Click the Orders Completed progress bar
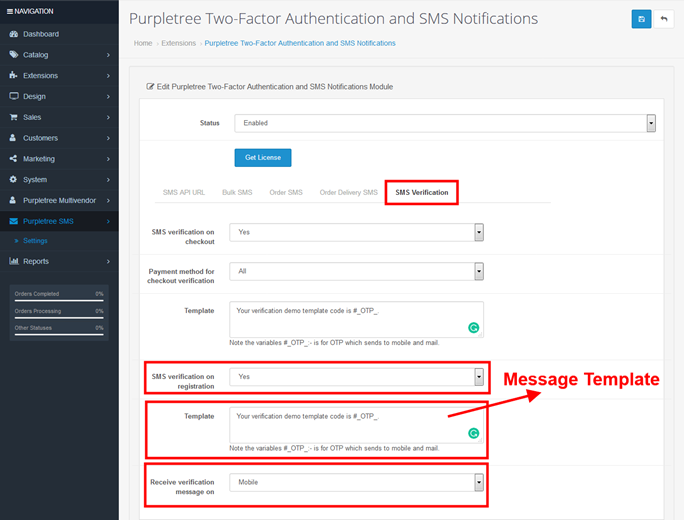This screenshot has height=520, width=684. (59, 300)
